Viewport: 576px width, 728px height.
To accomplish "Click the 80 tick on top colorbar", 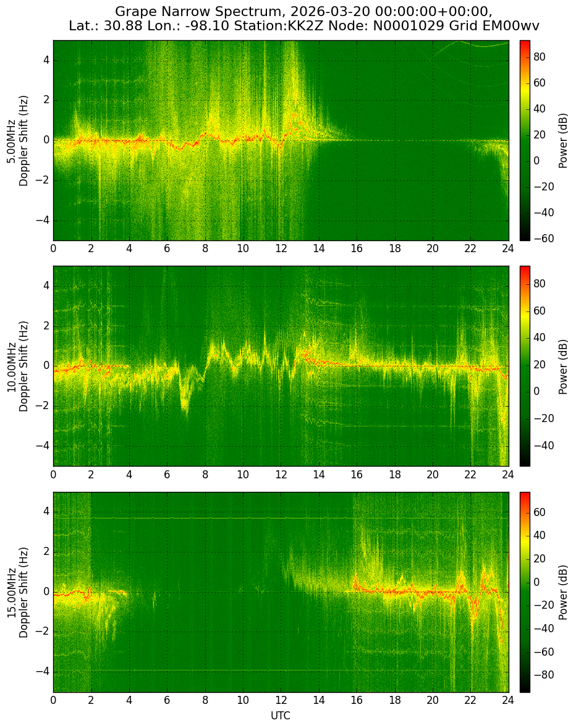I will (x=540, y=57).
